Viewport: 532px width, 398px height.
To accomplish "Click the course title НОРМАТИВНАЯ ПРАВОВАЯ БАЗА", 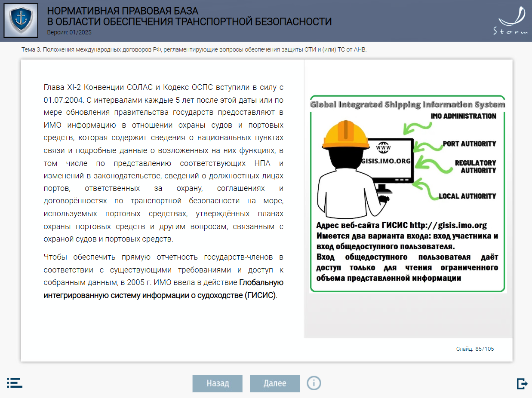I will [x=123, y=11].
